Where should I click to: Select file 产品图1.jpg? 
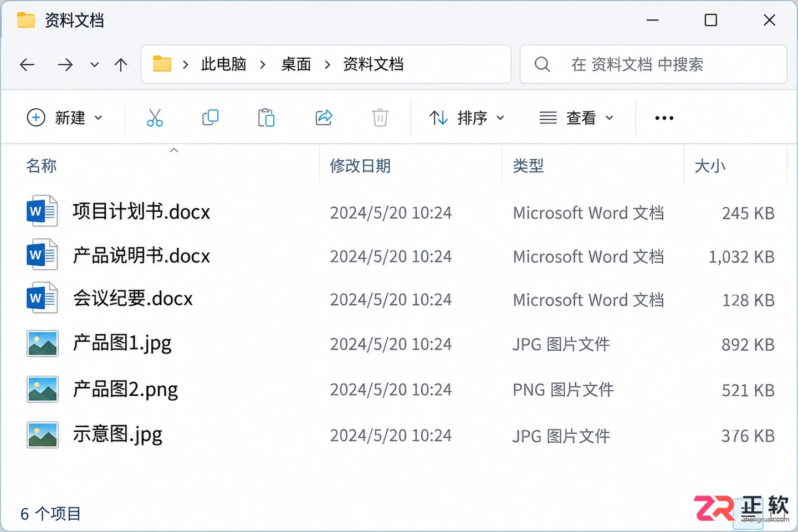pos(122,344)
